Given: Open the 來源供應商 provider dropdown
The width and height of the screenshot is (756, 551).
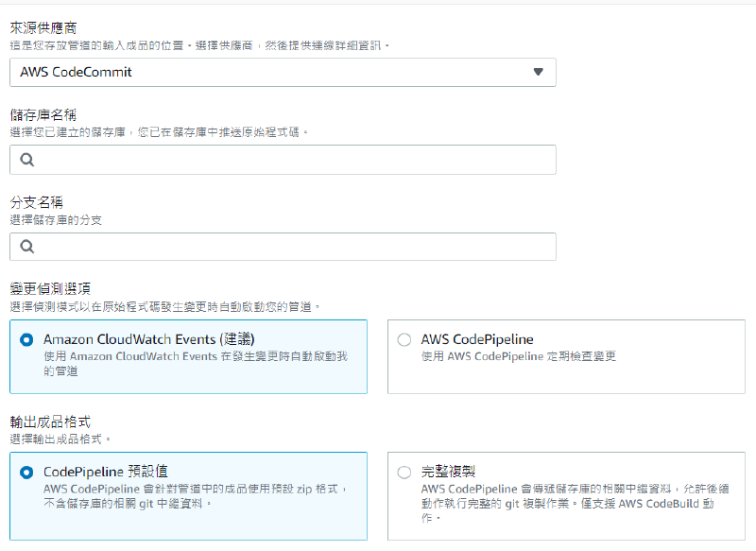Looking at the screenshot, I should pos(283,72).
